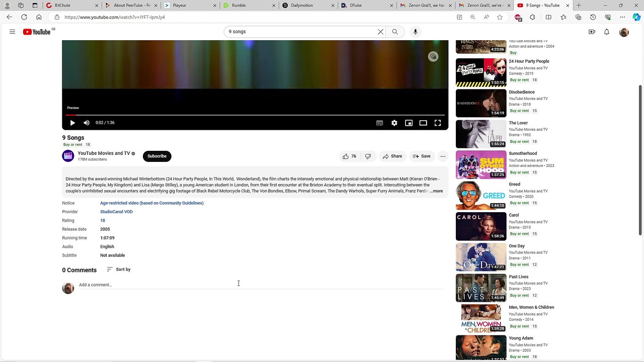Open the Copilot sidebar icon

pos(636,17)
